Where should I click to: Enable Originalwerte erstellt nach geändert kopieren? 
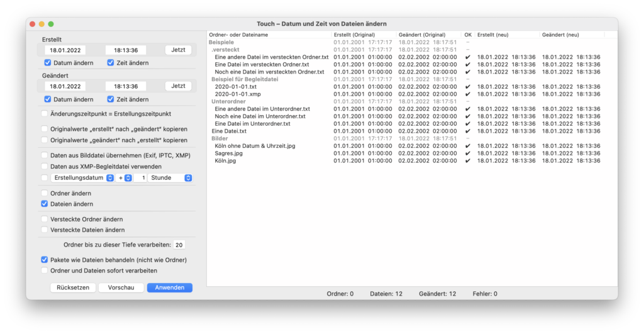tap(45, 129)
